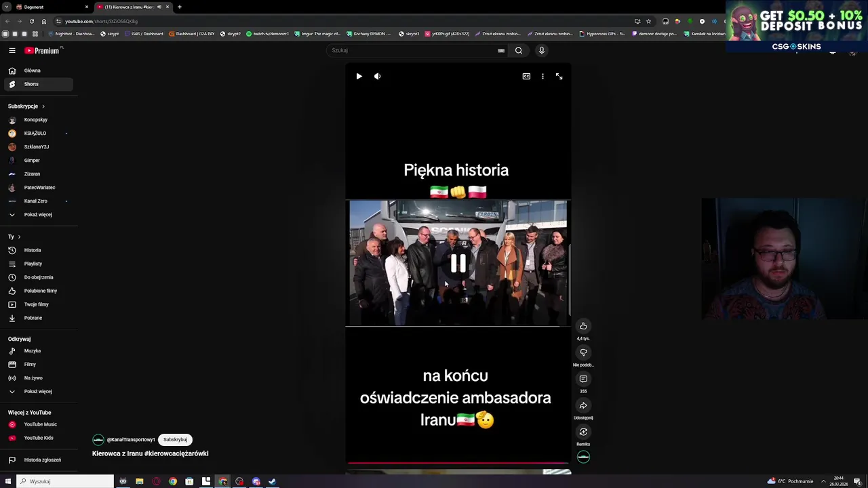Screen dimensions: 868x488
Task: Expand Odkrywaj with Pokaż więcej
Action: tap(38, 392)
